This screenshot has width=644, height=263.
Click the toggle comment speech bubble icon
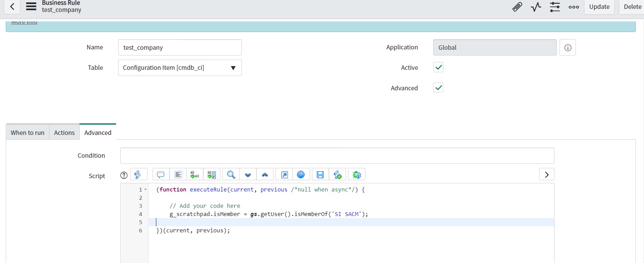tap(161, 174)
